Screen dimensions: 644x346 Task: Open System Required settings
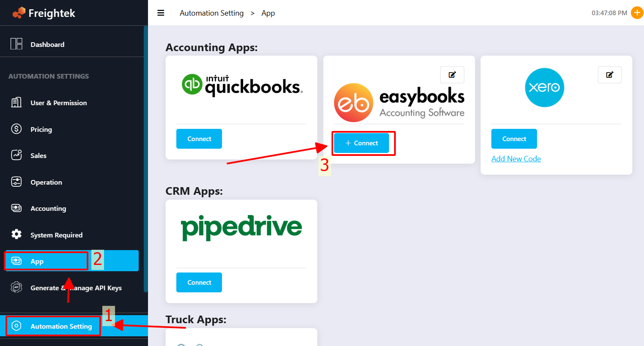click(72, 235)
